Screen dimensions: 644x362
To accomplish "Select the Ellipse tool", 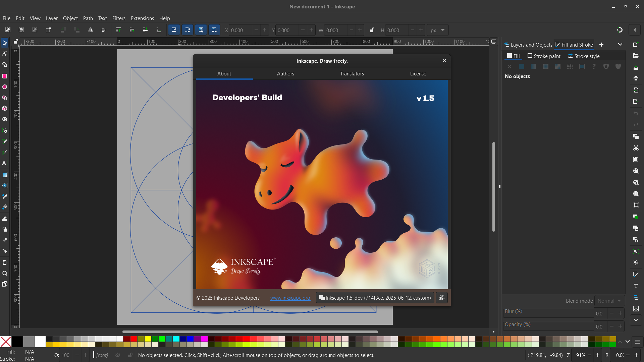I will click(x=5, y=87).
